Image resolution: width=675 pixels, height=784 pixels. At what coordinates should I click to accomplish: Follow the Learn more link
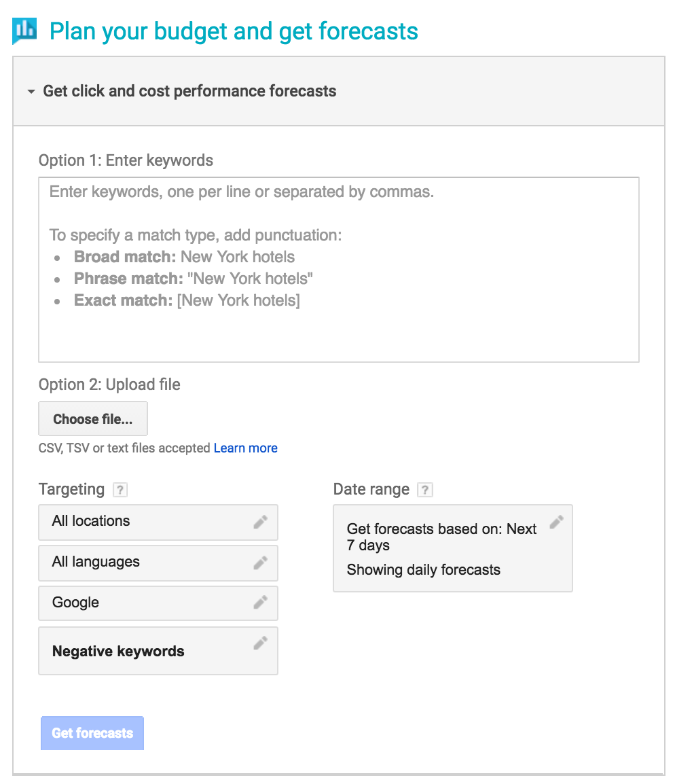[245, 448]
